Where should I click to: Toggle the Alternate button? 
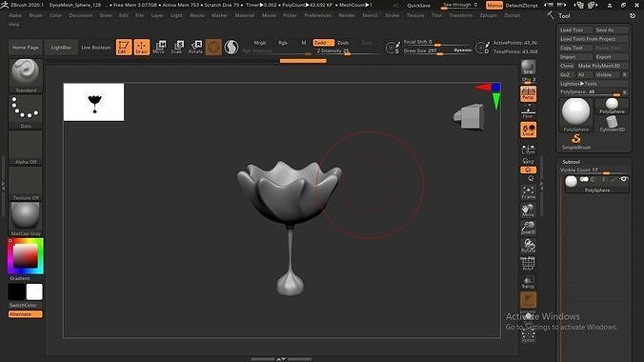(x=25, y=314)
